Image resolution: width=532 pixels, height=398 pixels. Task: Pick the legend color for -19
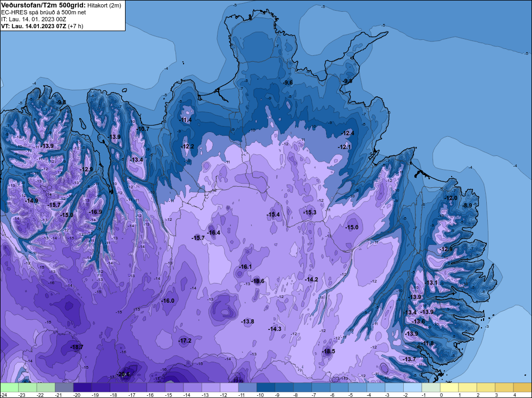[x=101, y=387]
